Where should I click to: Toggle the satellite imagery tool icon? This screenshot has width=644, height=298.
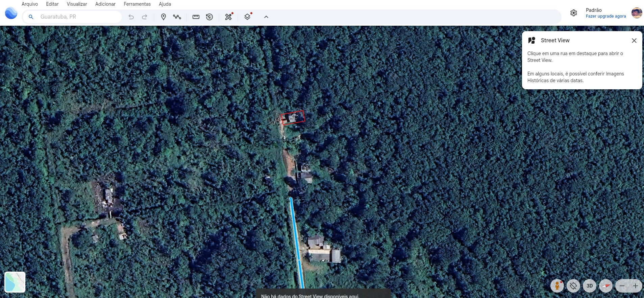(x=229, y=17)
